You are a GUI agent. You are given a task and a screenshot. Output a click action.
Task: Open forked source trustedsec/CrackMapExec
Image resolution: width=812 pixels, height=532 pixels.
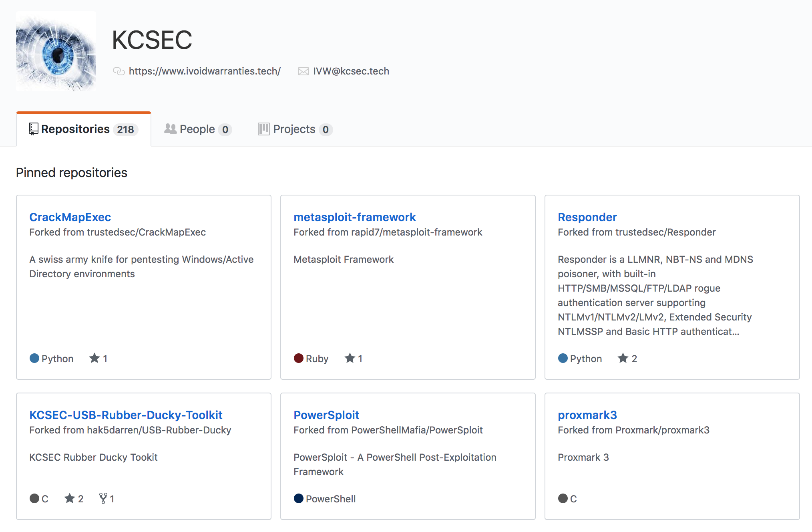(x=146, y=232)
